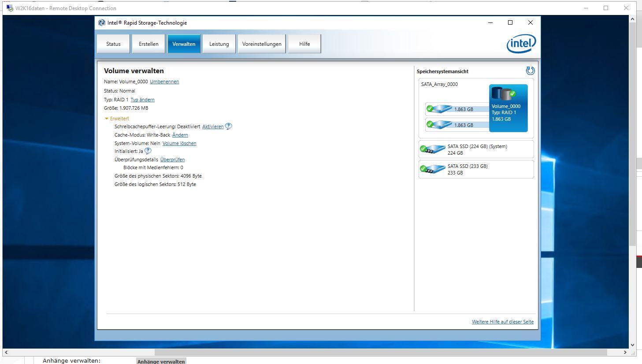Screen dimensions: 642x364
Task: Go to the Leistung tab
Action: 219,44
